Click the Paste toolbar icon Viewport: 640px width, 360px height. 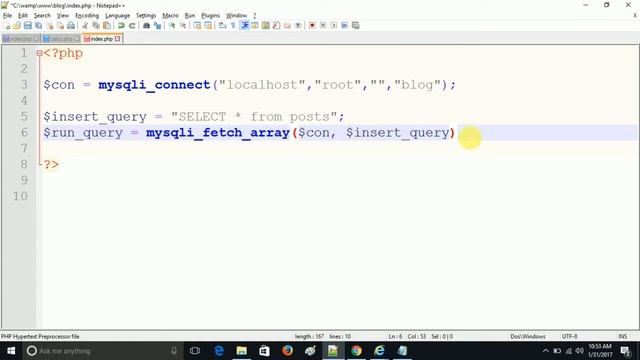[107, 26]
